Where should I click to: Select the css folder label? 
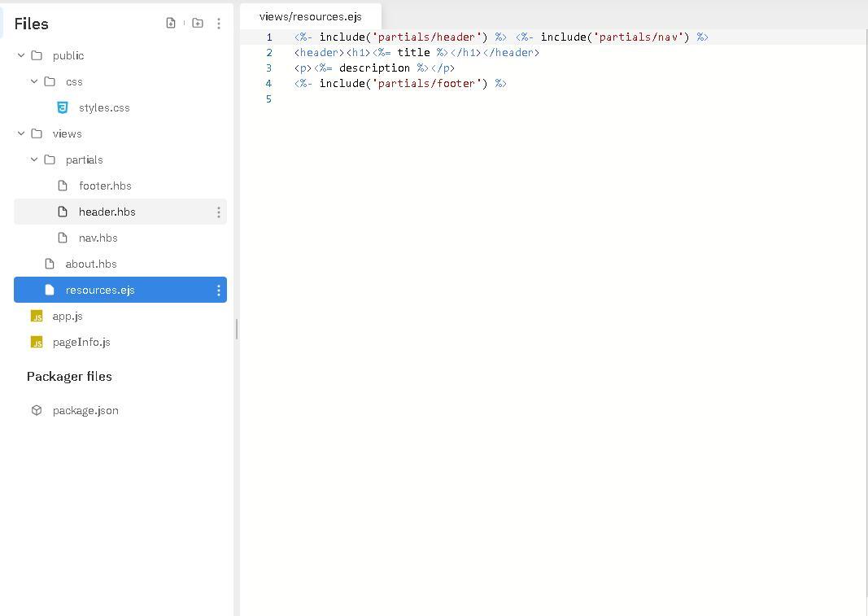[x=74, y=81]
